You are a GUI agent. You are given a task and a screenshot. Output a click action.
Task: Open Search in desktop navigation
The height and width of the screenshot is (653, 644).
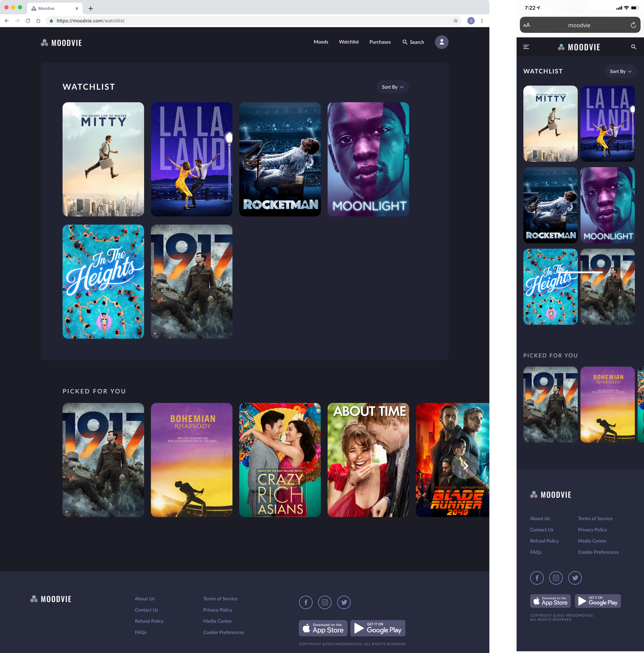tap(413, 42)
